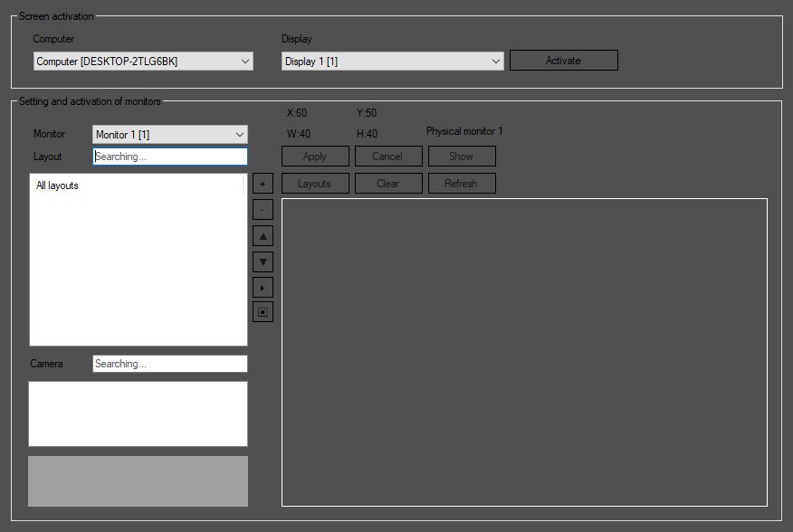Click the Cancel button
This screenshot has width=793, height=532.
(x=387, y=157)
